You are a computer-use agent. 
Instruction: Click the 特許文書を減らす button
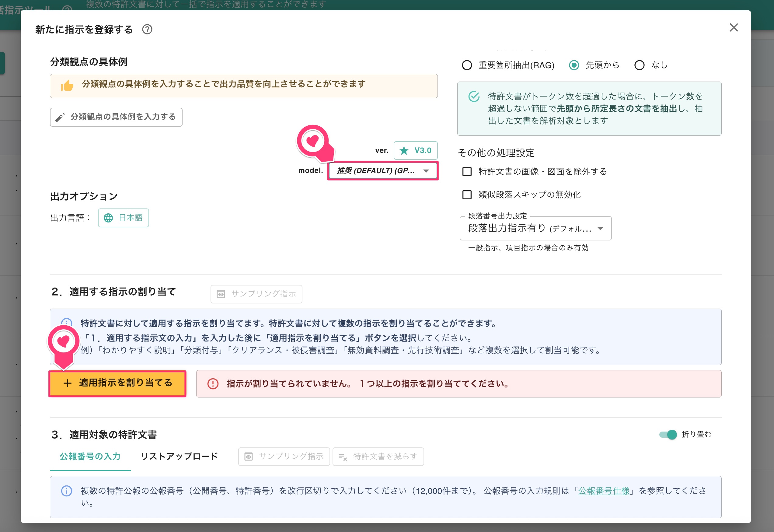378,457
